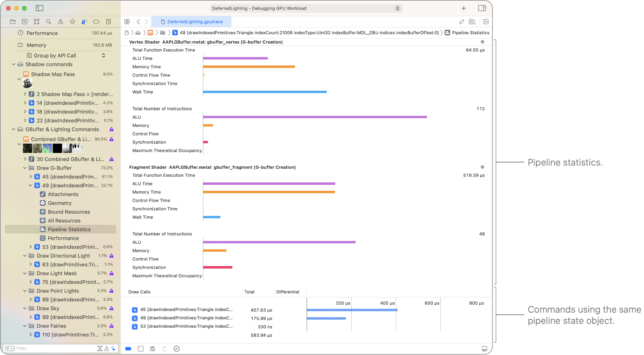Collapse the Shadow commands group
The height and width of the screenshot is (355, 644).
(x=14, y=64)
